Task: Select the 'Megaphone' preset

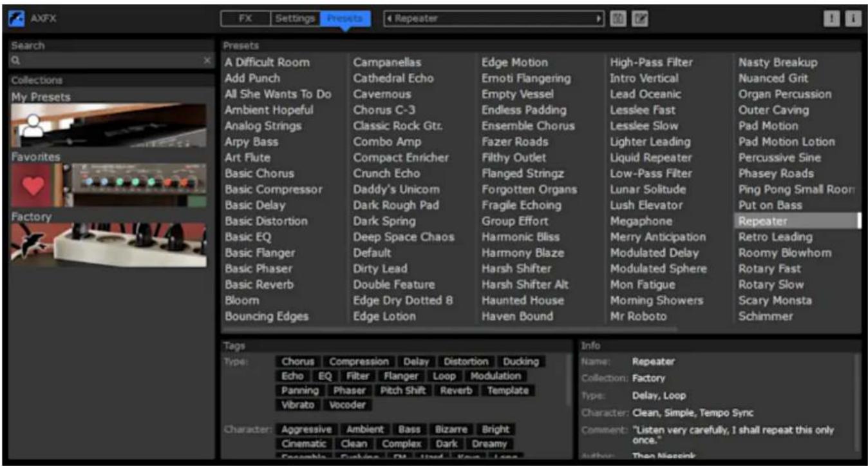Action: tap(641, 221)
